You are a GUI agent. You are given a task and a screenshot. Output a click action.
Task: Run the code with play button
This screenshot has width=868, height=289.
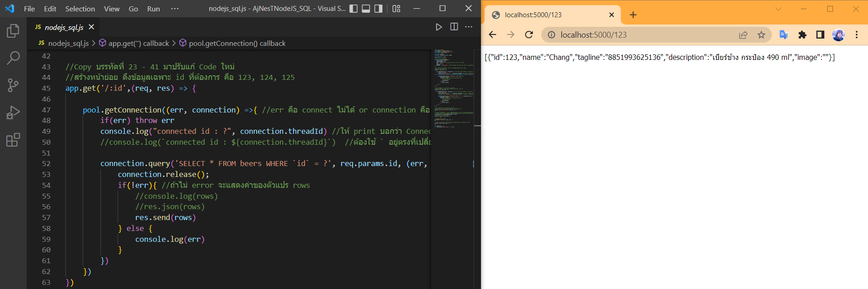438,27
